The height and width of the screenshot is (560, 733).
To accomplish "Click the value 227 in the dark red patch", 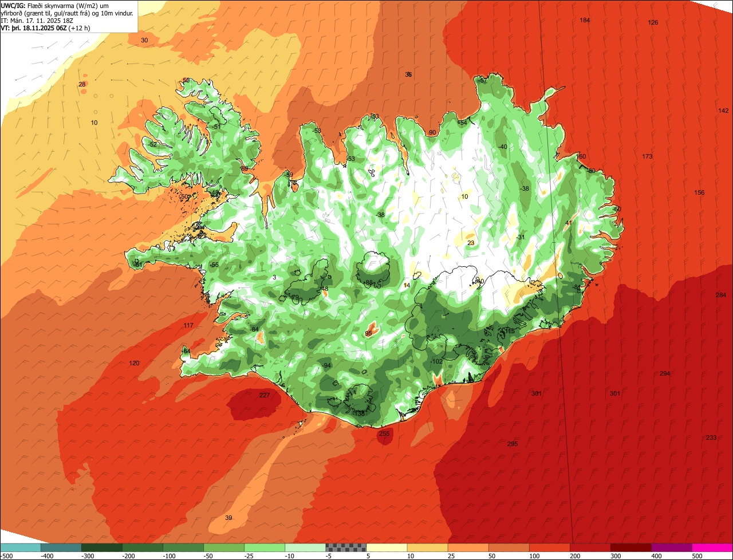I will coord(264,395).
